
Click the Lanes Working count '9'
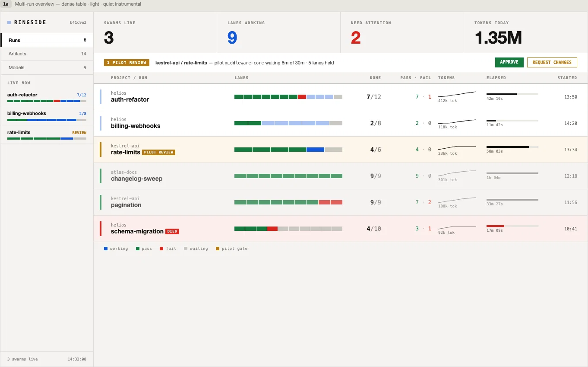(232, 38)
